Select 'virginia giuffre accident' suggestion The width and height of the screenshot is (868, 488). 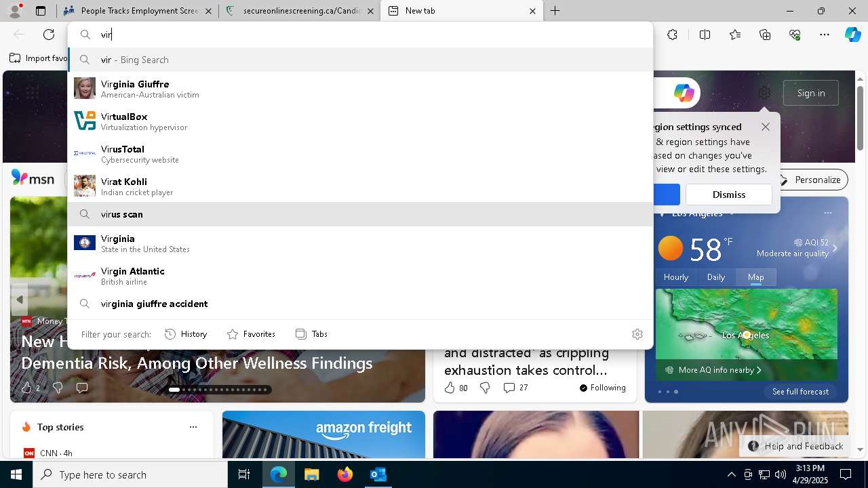360,304
